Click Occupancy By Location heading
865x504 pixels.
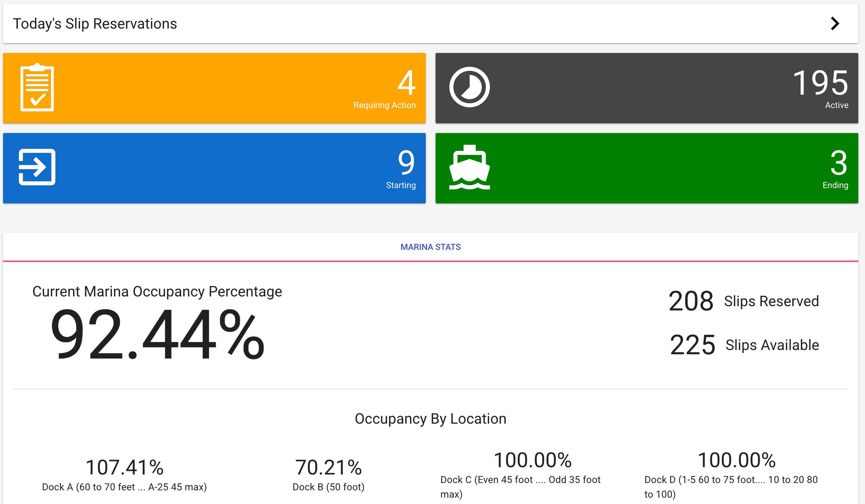click(430, 419)
